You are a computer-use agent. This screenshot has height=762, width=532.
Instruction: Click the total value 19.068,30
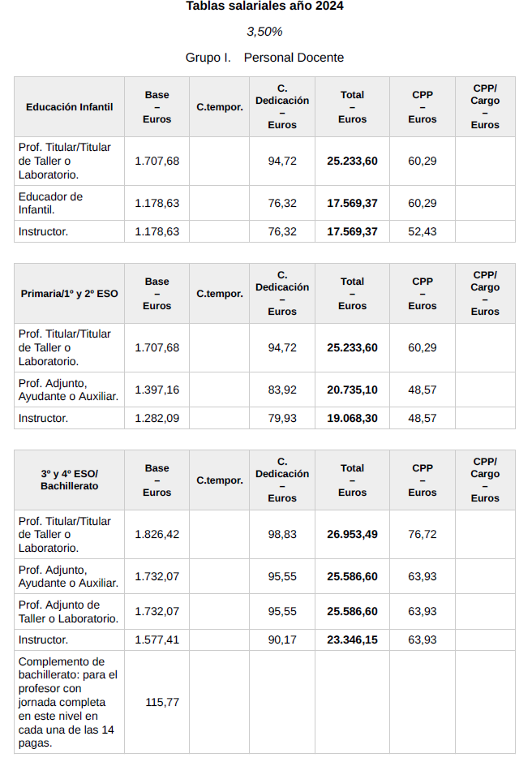tap(352, 419)
